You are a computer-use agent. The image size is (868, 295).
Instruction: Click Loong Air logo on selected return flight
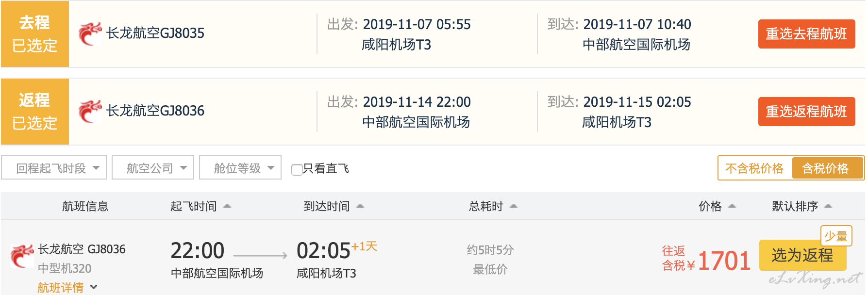tap(90, 111)
